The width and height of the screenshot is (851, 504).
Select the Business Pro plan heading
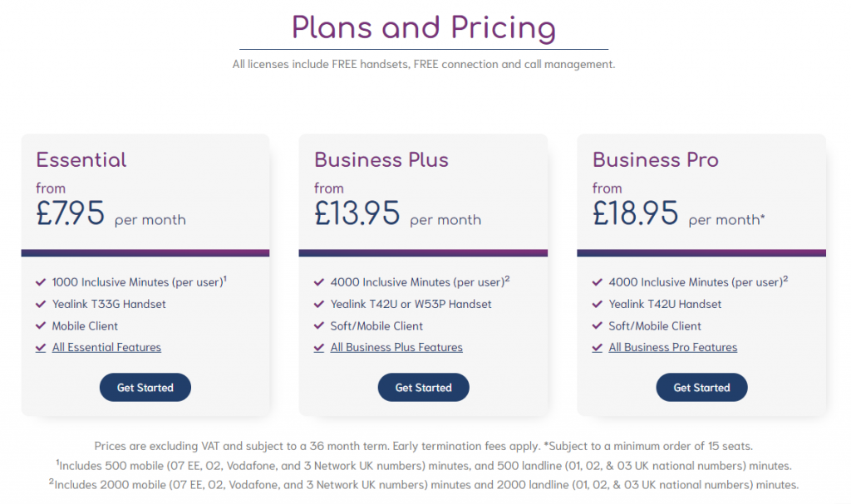click(656, 160)
